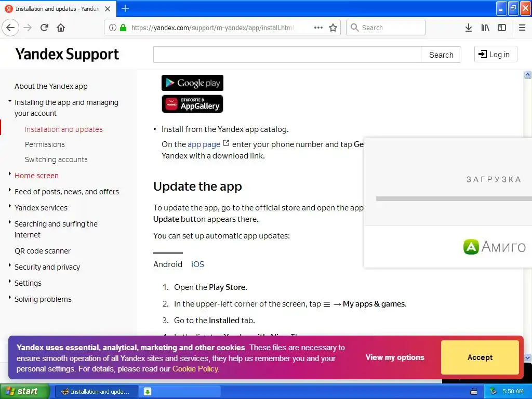The width and height of the screenshot is (532, 399).
Task: Click the green secure connection padlock
Action: tap(123, 28)
